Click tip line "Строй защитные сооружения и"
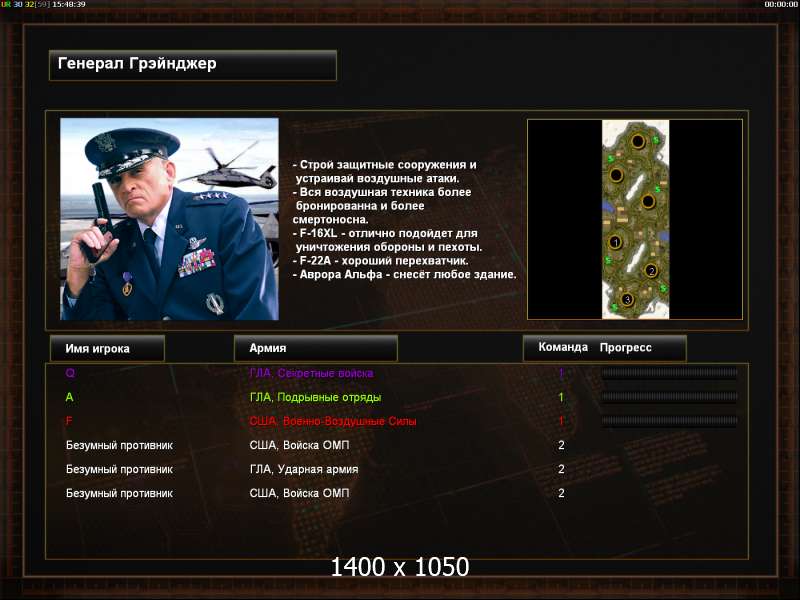 tap(385, 165)
